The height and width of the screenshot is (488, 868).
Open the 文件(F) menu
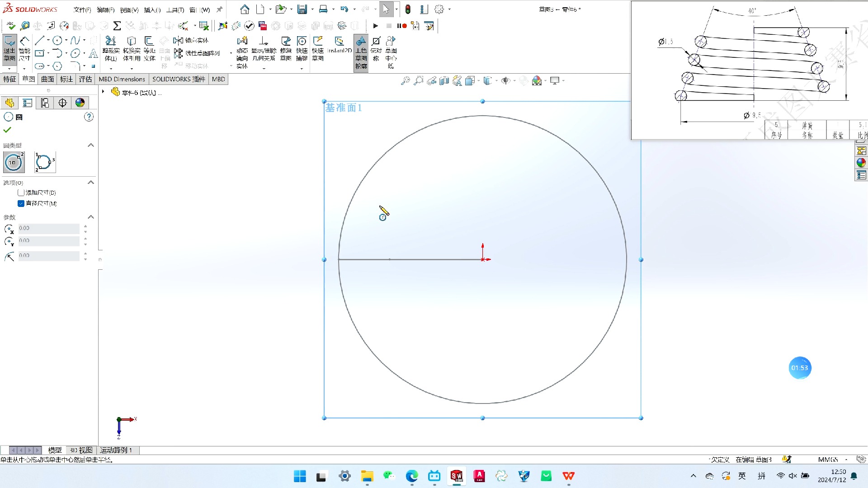pyautogui.click(x=82, y=9)
